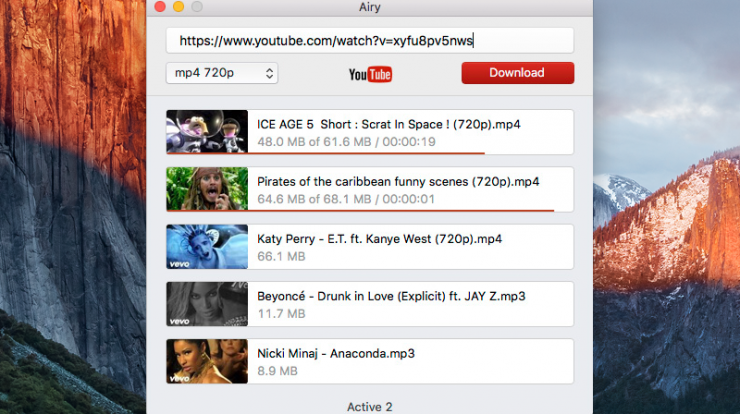Screen dimensions: 740x414
Task: Open the Katy Perry E.T. thumbnail
Action: tap(207, 246)
